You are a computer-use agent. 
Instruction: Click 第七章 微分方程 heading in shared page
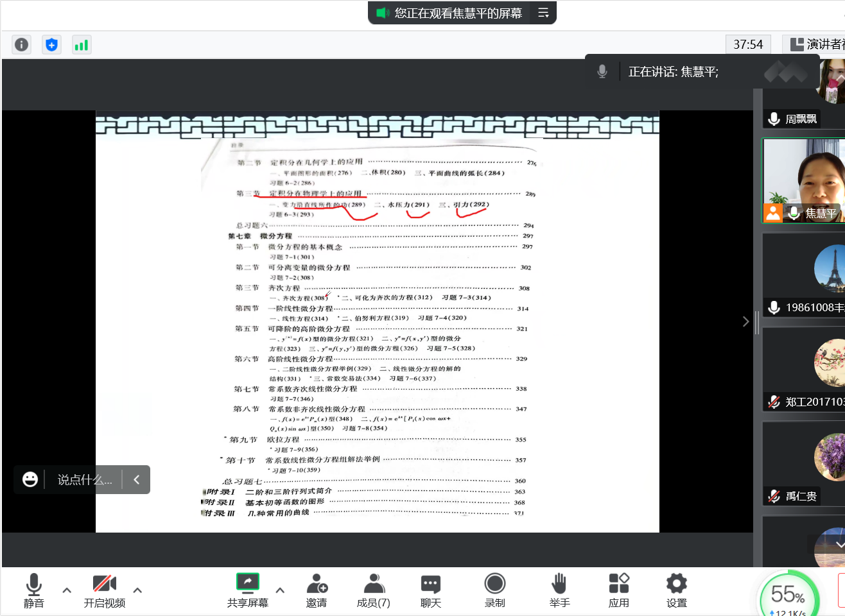[x=260, y=236]
